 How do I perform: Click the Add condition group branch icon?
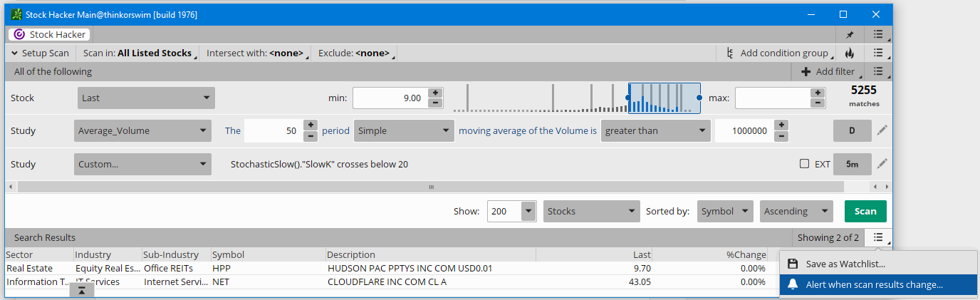730,53
